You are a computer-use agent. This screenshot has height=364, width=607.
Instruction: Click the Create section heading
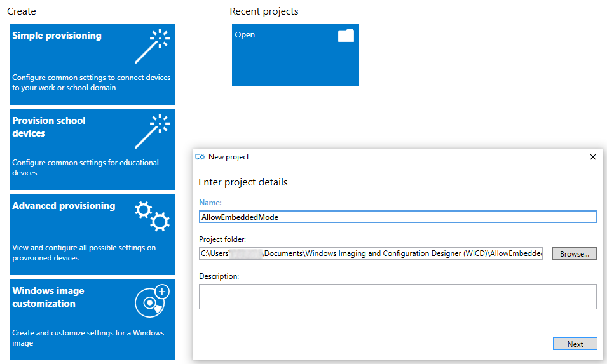click(x=22, y=11)
